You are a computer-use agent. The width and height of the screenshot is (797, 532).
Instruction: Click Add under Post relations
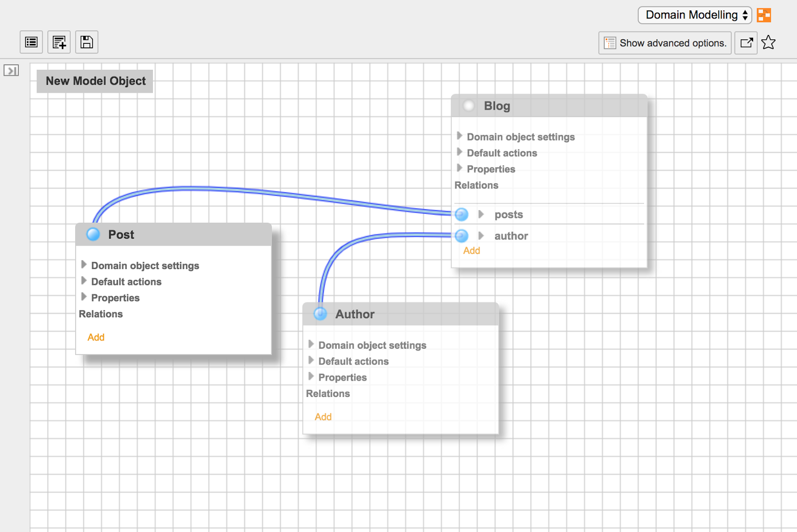pos(96,337)
